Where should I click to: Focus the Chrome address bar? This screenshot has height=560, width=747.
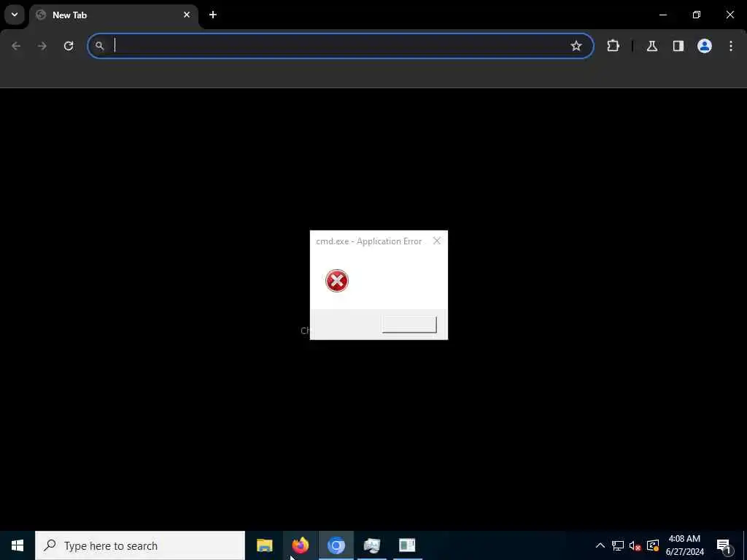coord(341,46)
